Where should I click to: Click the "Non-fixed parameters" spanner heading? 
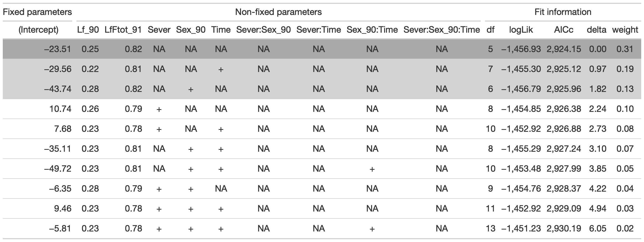(x=278, y=12)
